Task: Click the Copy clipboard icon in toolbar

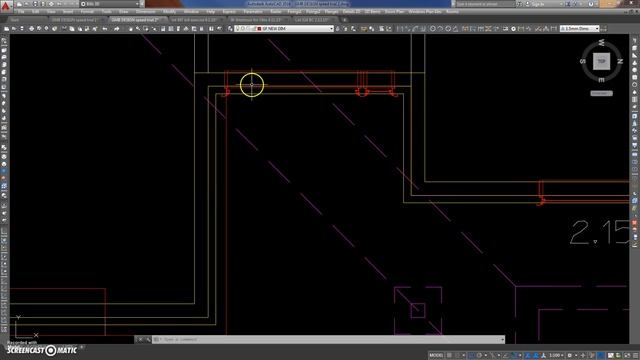Action: [72, 29]
